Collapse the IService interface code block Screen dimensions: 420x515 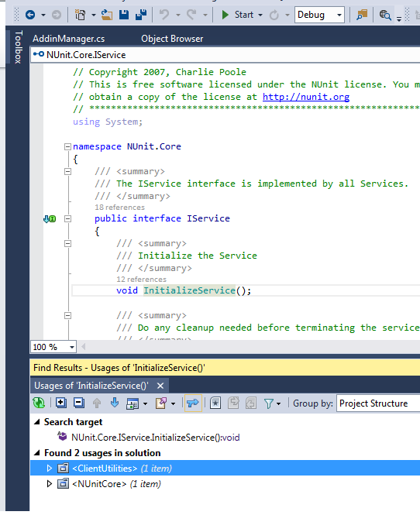point(67,218)
